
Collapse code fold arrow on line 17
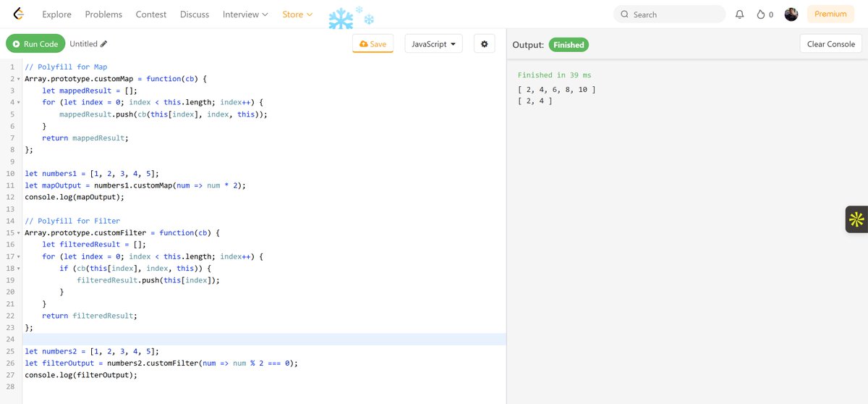click(19, 256)
